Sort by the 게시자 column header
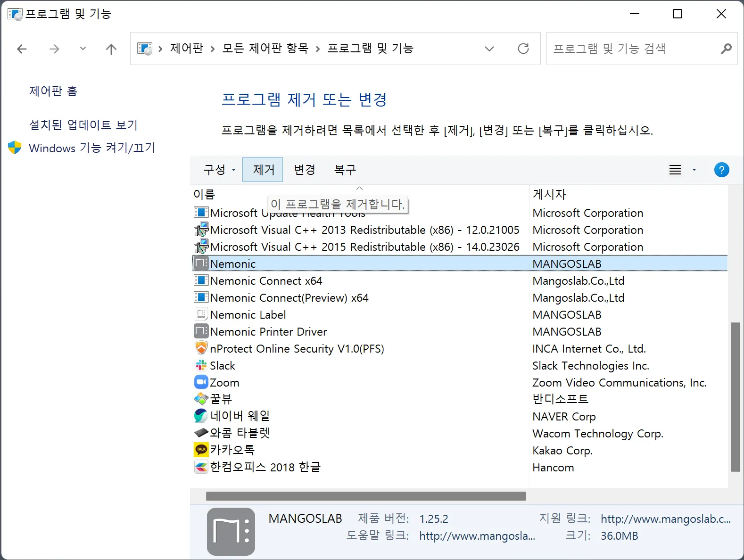744x560 pixels. [x=549, y=194]
